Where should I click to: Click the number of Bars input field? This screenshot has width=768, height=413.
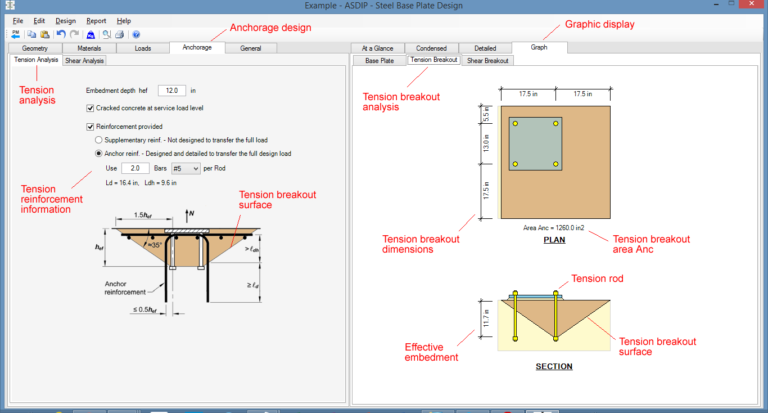135,169
